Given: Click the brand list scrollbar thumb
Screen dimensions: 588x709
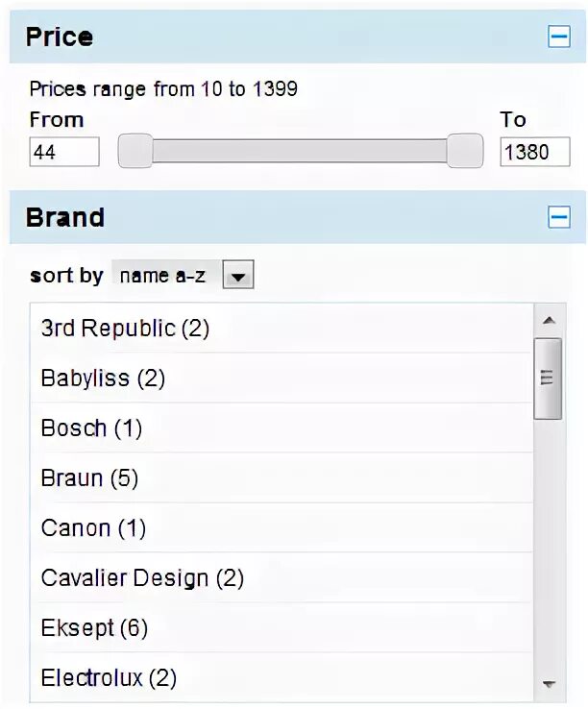Looking at the screenshot, I should tap(548, 379).
